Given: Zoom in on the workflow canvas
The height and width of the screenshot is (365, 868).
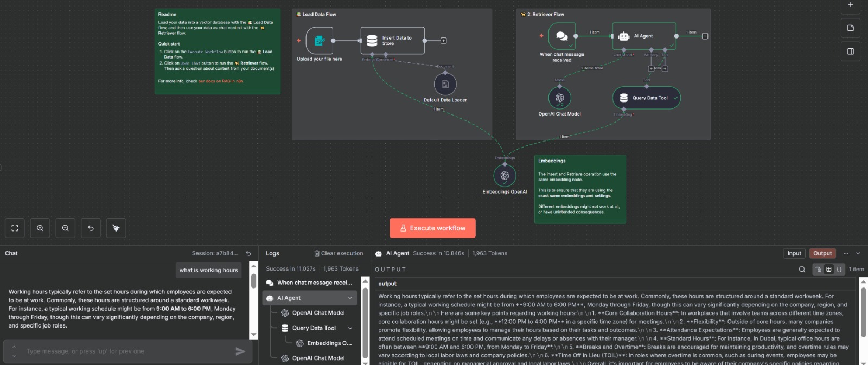Looking at the screenshot, I should tap(40, 228).
